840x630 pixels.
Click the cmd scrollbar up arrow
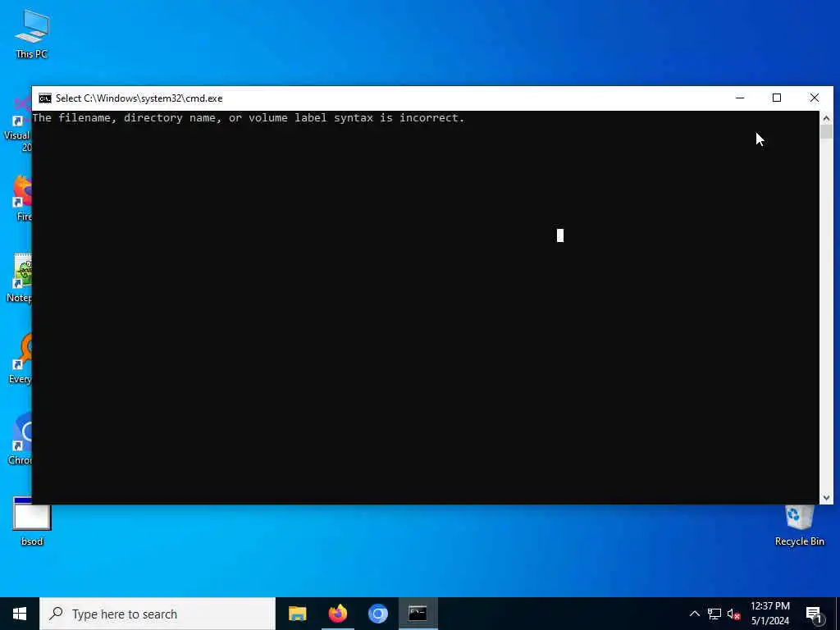[x=826, y=118]
